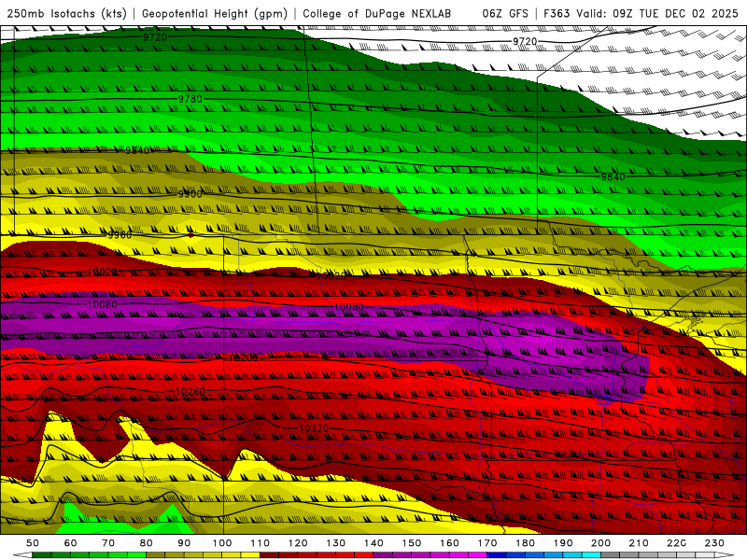Click the 140 value on the color scale
The height and width of the screenshot is (560, 747).
tap(374, 543)
